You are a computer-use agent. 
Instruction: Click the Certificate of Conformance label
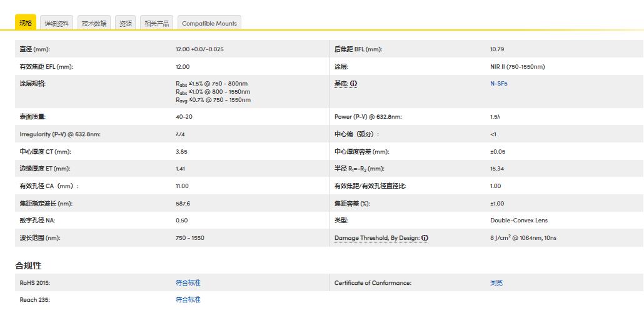coord(373,283)
